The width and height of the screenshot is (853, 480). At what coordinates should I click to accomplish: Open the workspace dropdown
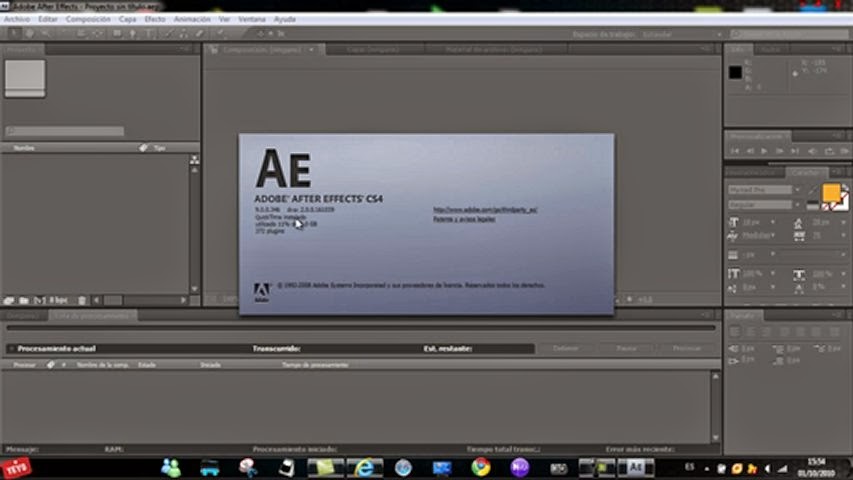[x=682, y=34]
